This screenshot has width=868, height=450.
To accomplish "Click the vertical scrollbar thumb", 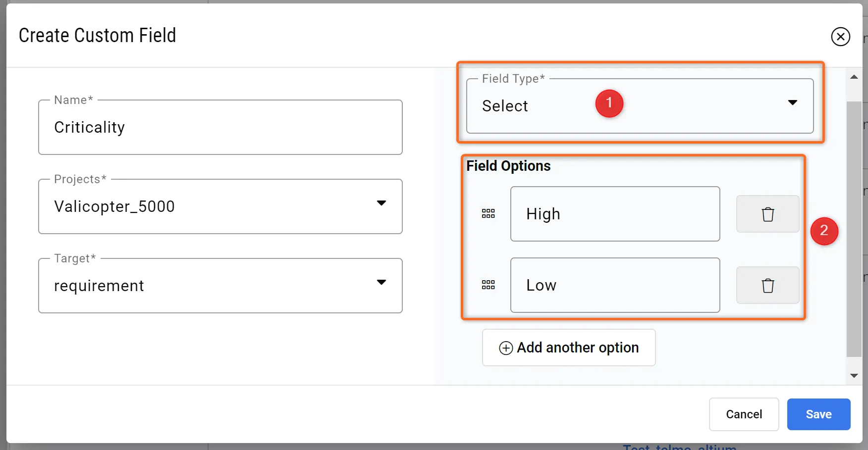I will point(854,228).
